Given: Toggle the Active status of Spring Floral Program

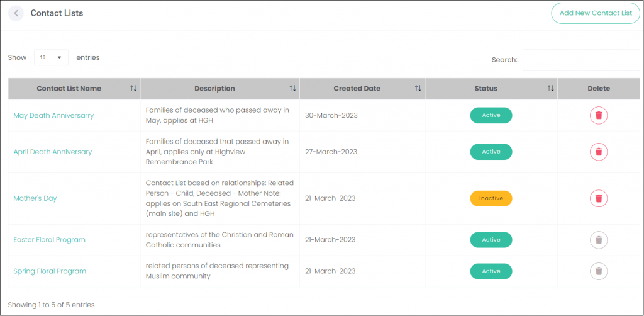Looking at the screenshot, I should point(491,271).
